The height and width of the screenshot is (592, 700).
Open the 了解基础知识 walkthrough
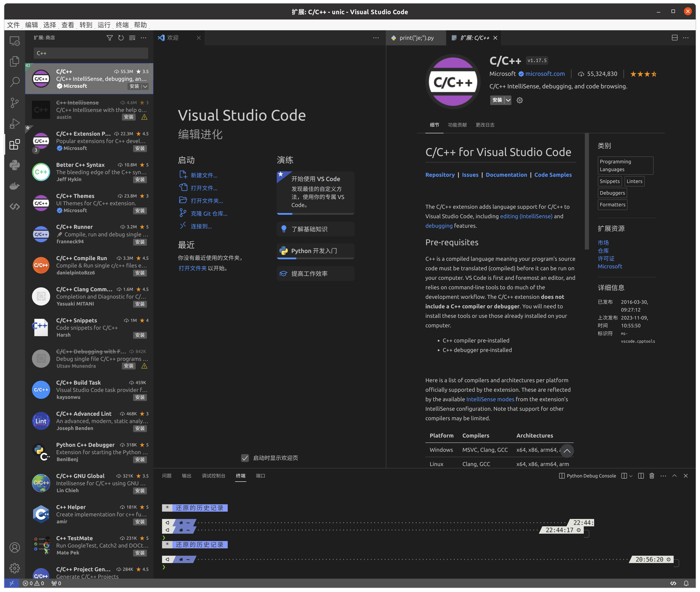(x=315, y=229)
